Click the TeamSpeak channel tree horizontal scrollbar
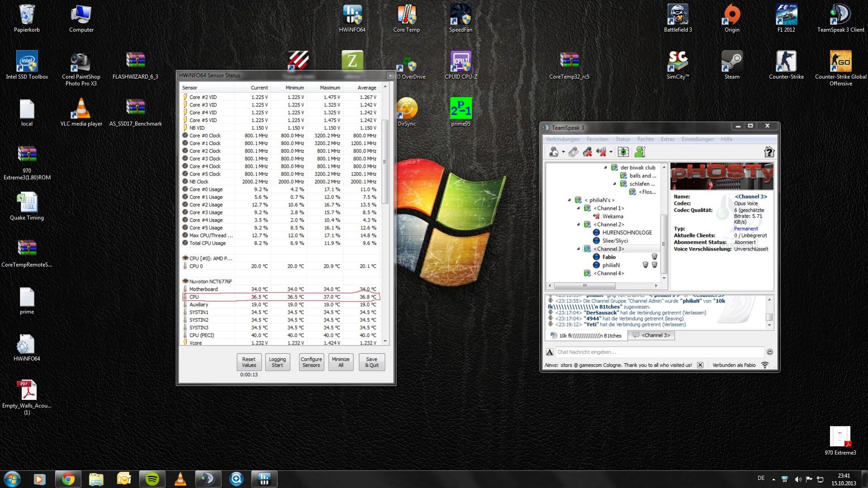The height and width of the screenshot is (488, 868). click(x=585, y=286)
